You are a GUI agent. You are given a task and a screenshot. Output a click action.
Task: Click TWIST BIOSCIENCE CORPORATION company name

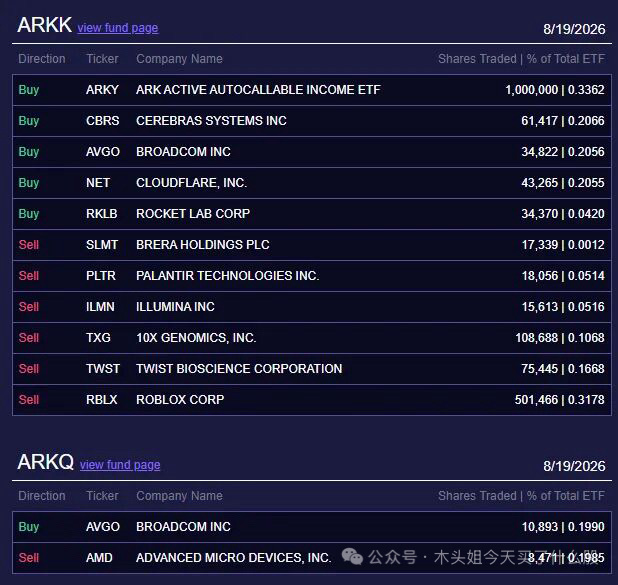(x=239, y=369)
